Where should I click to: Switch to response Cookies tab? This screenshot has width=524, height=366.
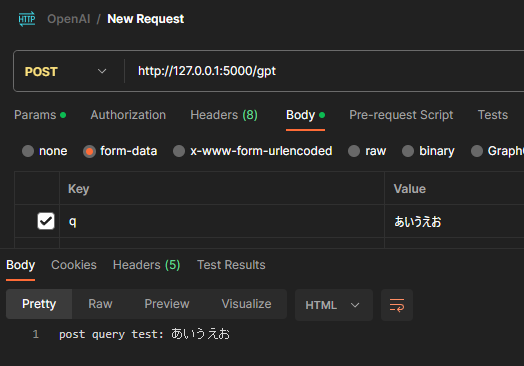tap(74, 265)
